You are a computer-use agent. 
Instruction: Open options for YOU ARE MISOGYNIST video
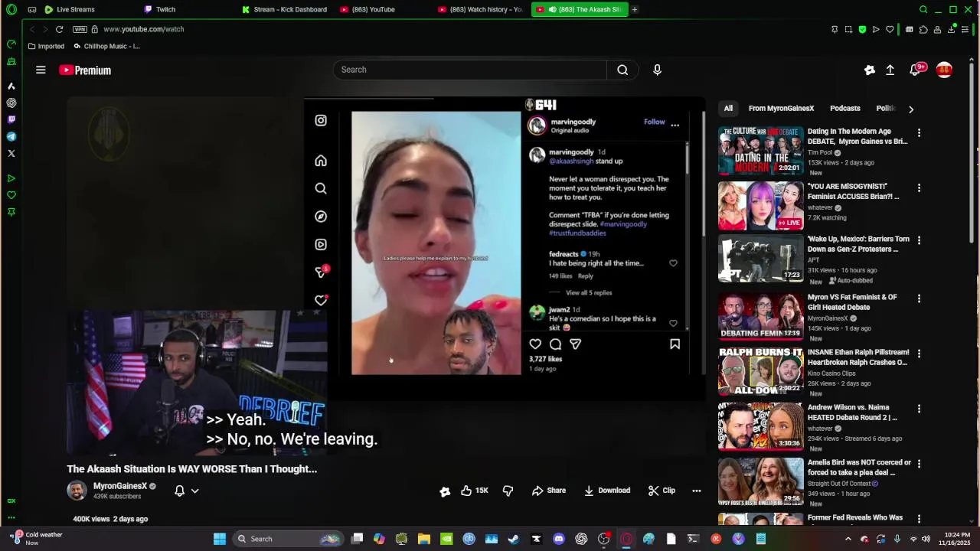coord(919,187)
